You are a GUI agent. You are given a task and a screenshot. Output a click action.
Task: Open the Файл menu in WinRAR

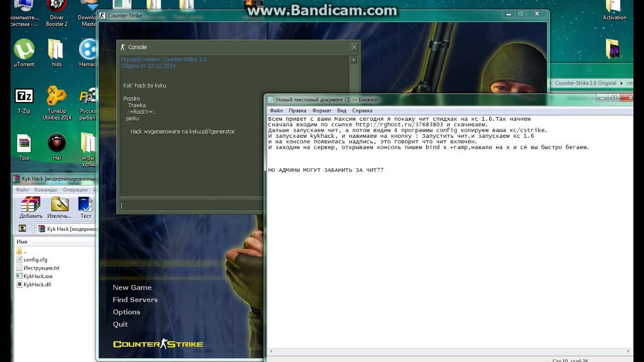click(x=22, y=190)
